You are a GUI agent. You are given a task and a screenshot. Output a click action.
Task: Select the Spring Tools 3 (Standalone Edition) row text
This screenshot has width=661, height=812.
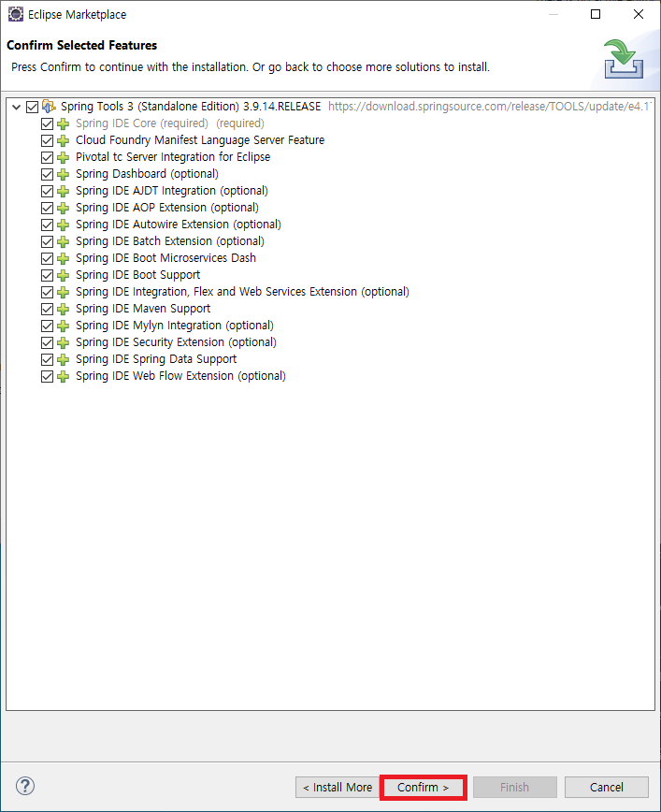[191, 107]
